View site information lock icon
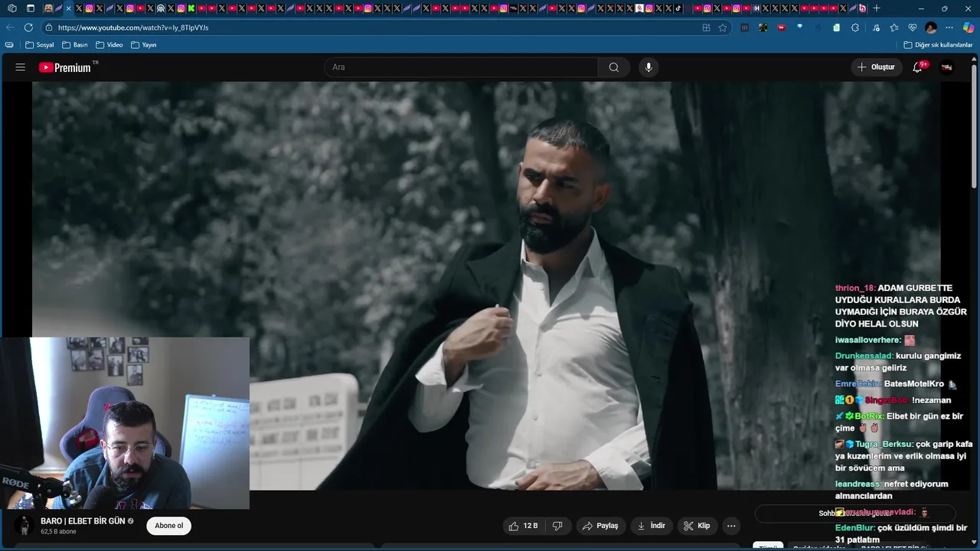 point(49,28)
